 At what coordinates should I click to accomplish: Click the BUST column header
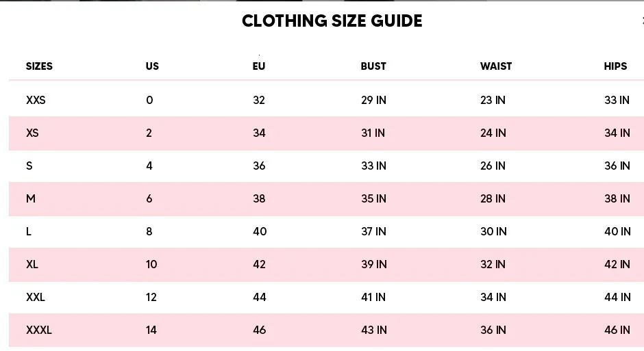(x=373, y=66)
